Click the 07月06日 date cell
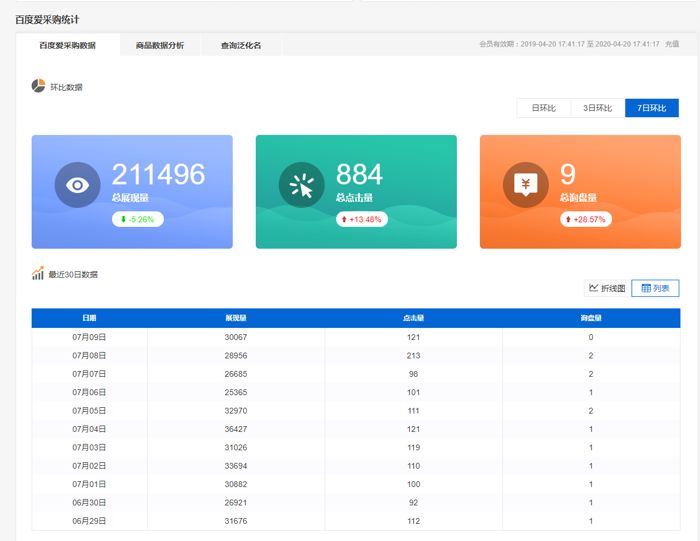Image resolution: width=700 pixels, height=541 pixels. click(x=89, y=392)
